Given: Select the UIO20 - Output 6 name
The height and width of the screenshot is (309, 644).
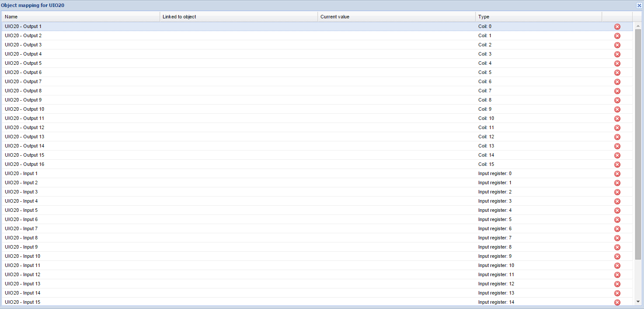Looking at the screenshot, I should click(23, 73).
